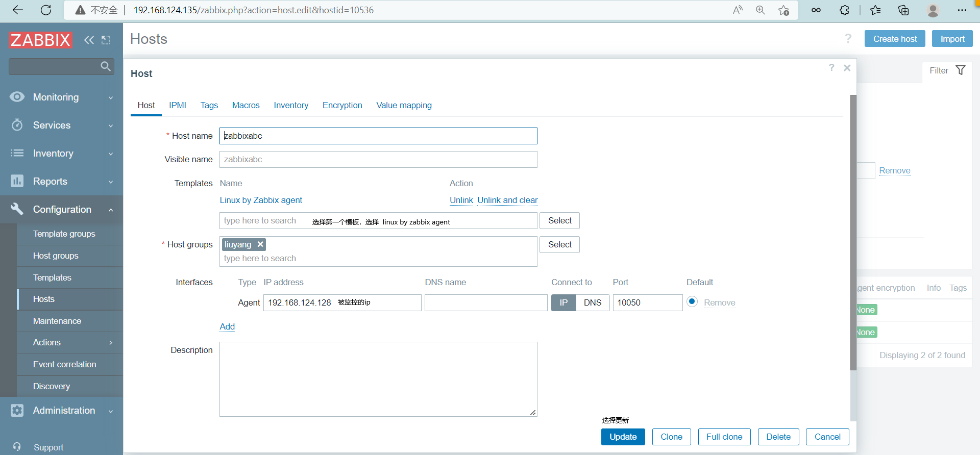Click the Update button
The height and width of the screenshot is (455, 980).
click(623, 437)
